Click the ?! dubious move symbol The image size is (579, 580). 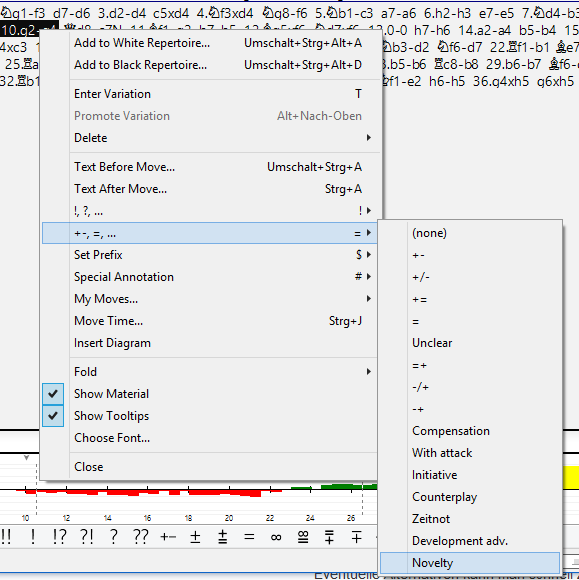[86, 537]
